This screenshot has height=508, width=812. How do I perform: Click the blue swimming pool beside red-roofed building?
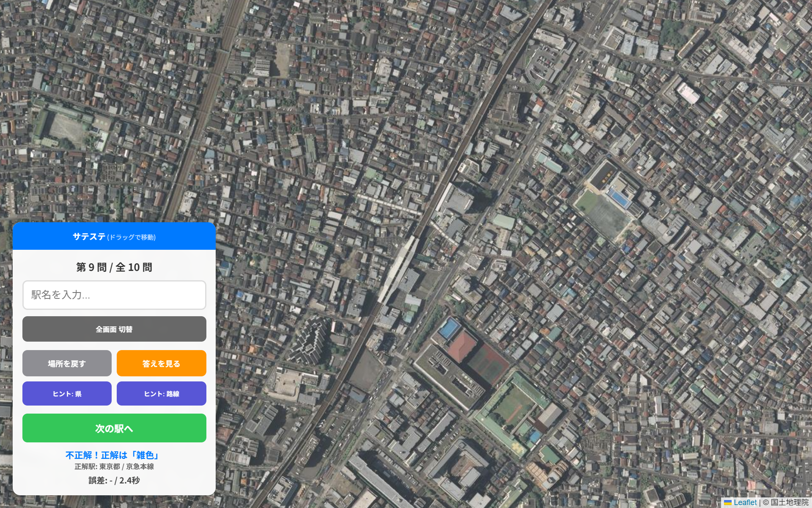coord(450,329)
